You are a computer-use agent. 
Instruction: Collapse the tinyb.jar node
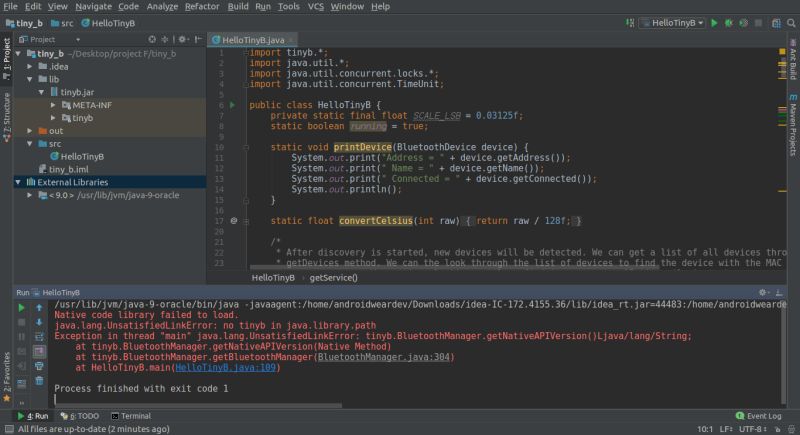click(41, 92)
